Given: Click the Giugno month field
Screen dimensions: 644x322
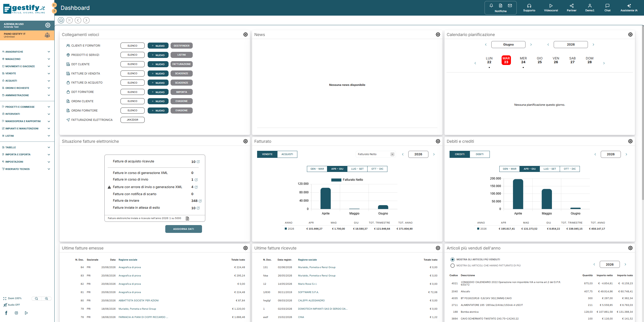Looking at the screenshot, I should [x=508, y=45].
